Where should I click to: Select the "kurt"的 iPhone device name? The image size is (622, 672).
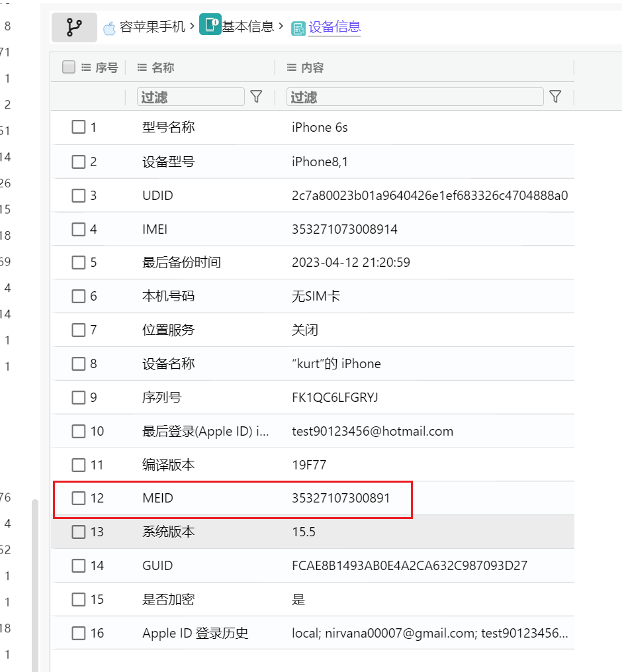pyautogui.click(x=336, y=364)
